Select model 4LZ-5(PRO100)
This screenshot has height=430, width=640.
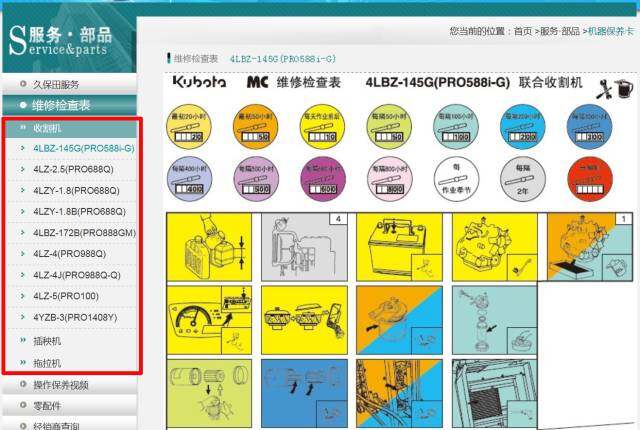coord(66,296)
